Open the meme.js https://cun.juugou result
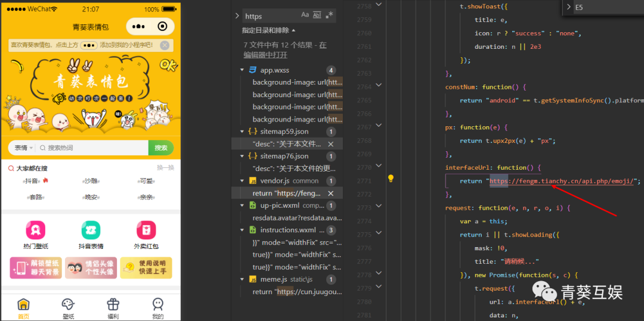 (x=297, y=291)
